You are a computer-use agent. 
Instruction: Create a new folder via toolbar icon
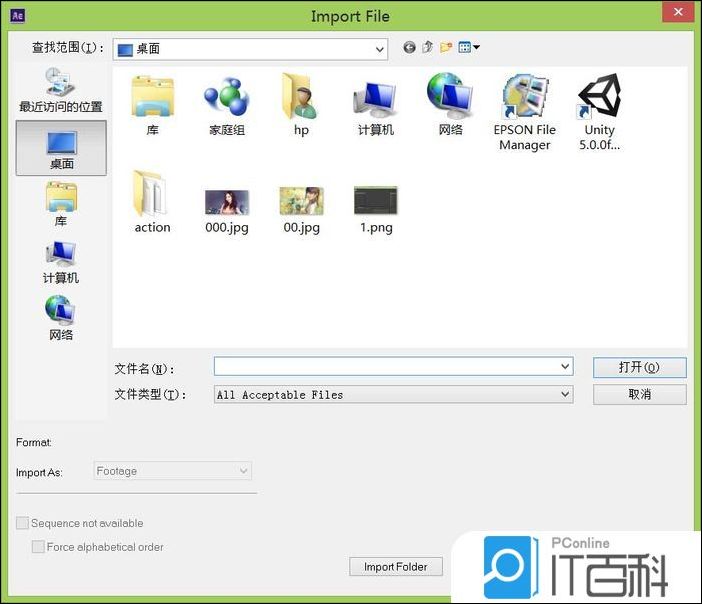(446, 47)
